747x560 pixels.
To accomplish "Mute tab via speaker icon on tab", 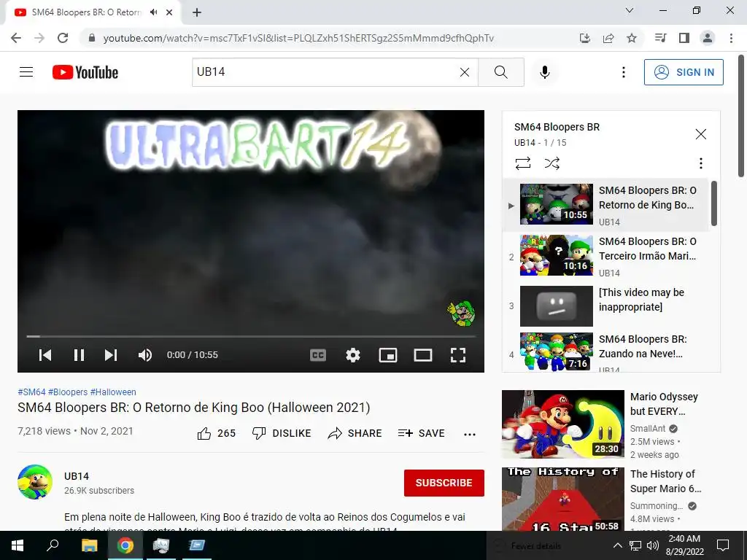I will 153,12.
